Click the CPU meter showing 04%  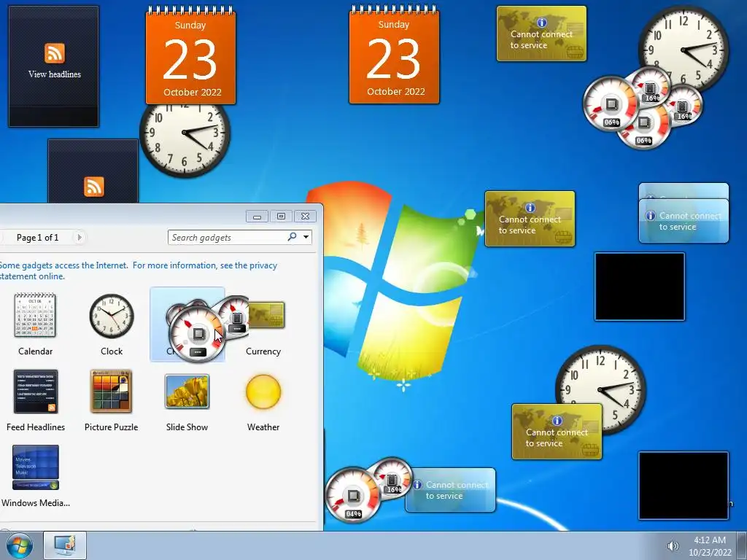coord(353,495)
